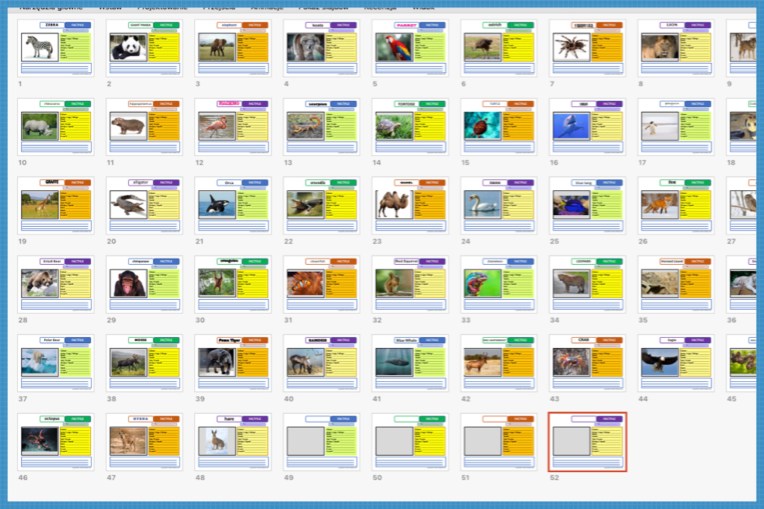Select slide 28 with the grizzly bear
The image size is (764, 509).
[56, 284]
